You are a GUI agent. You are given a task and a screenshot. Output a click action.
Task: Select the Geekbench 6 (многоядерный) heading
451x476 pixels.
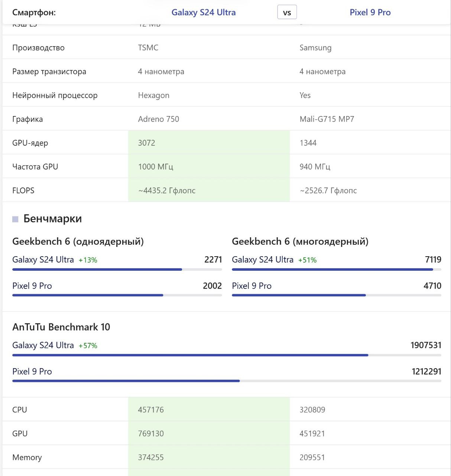tap(300, 241)
